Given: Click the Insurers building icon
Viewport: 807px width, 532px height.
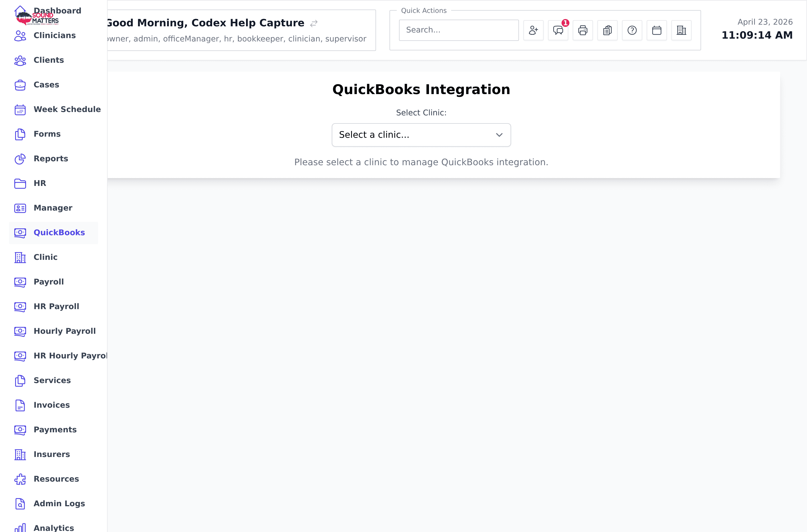Looking at the screenshot, I should pos(20,455).
